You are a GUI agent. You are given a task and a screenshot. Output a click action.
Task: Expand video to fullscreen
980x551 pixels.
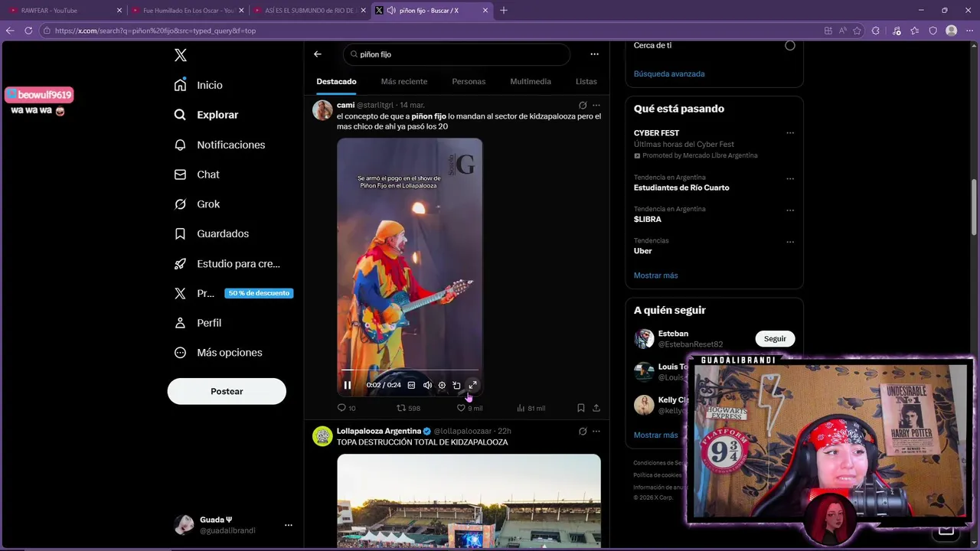click(472, 385)
